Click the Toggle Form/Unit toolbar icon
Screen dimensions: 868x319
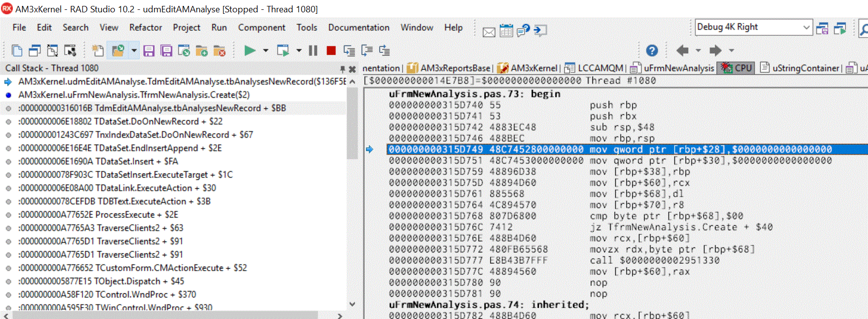point(70,50)
